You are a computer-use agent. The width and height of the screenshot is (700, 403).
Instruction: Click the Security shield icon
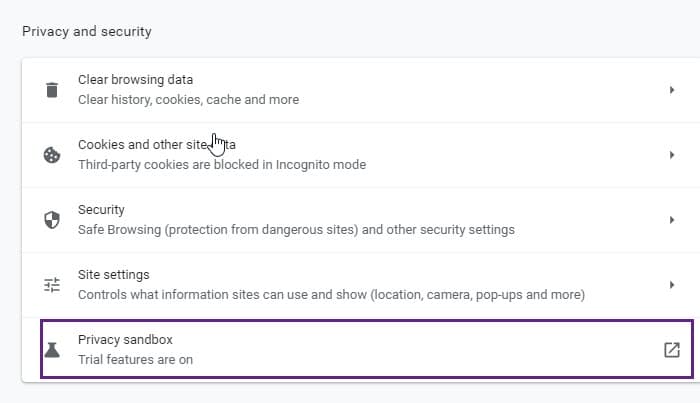point(52,220)
